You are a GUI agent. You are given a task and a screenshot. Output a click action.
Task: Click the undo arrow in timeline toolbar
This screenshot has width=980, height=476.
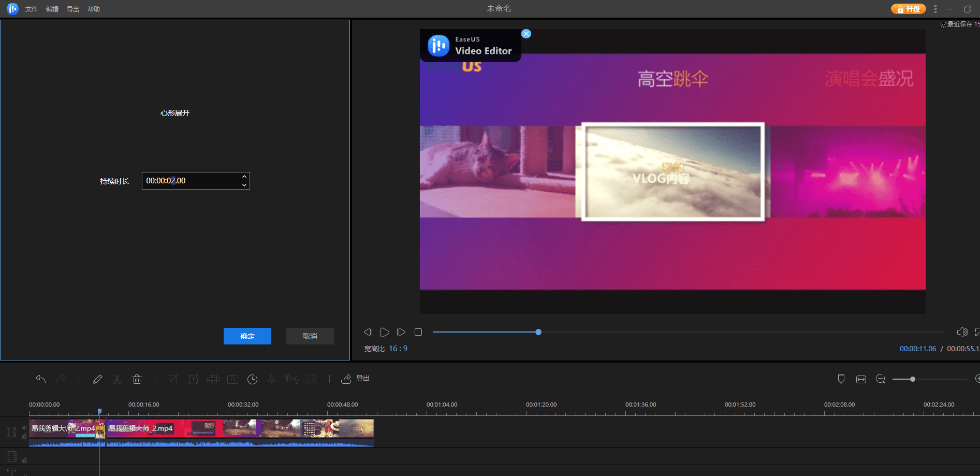click(41, 379)
